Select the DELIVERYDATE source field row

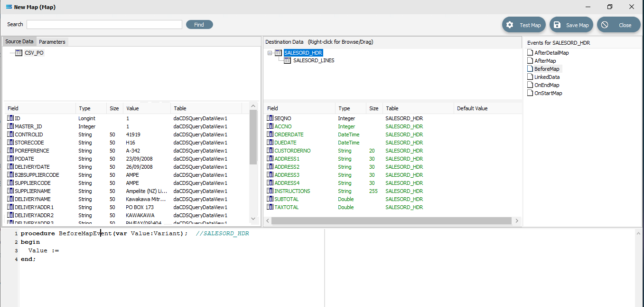[x=127, y=167]
